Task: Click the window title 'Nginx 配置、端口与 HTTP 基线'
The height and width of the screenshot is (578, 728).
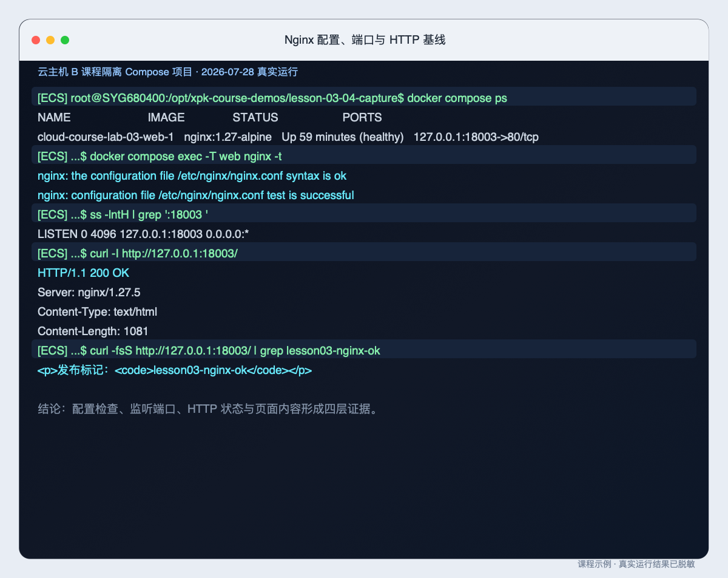Action: (x=365, y=40)
